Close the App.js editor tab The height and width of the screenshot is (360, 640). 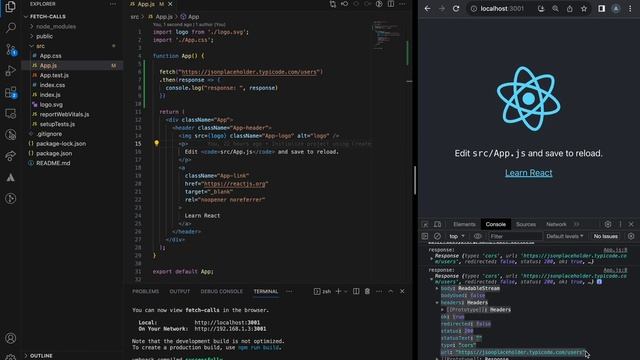tap(170, 4)
